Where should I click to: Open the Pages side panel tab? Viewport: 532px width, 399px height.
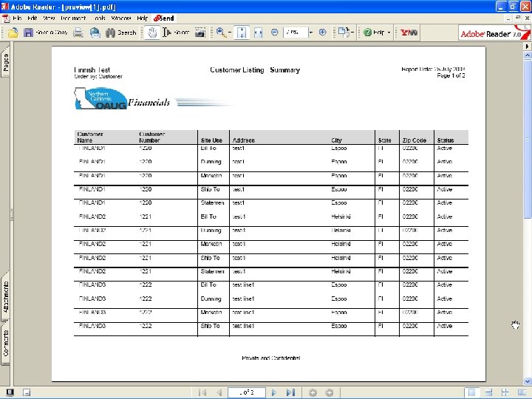[x=6, y=61]
